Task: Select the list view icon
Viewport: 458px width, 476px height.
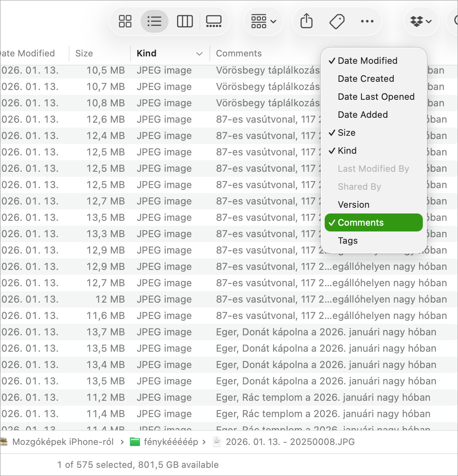Action: click(x=154, y=21)
